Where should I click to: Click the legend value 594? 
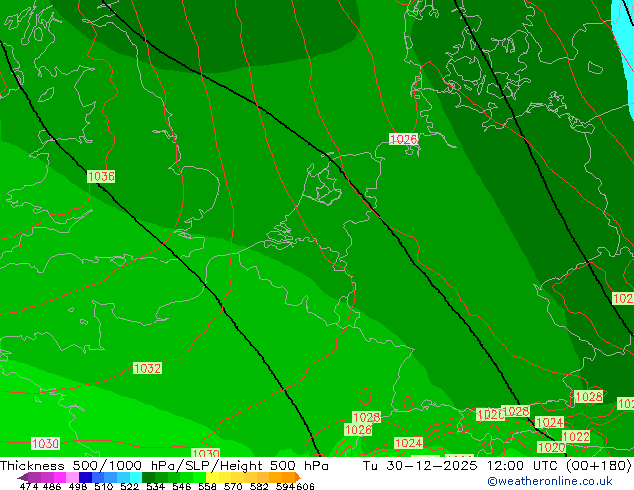point(285,486)
